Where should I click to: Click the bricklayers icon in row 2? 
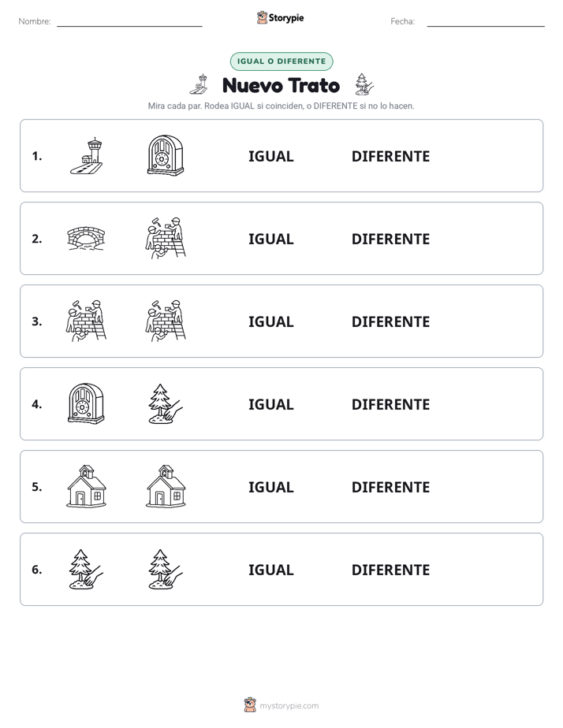166,238
